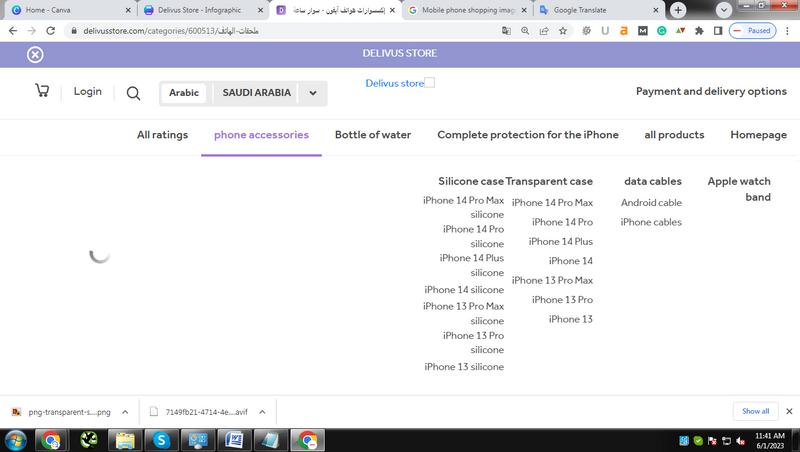This screenshot has height=452, width=800.
Task: Open Microsoft Word from the taskbar
Action: [x=234, y=440]
